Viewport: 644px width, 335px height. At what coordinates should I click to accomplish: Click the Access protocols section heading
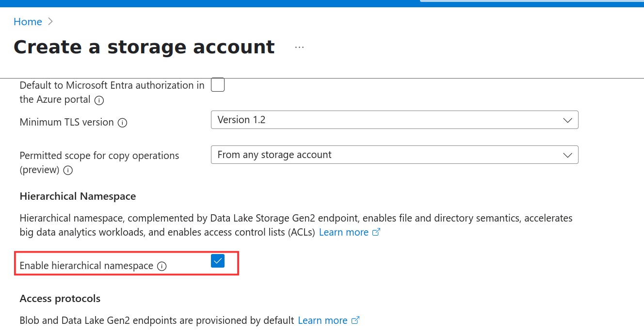click(x=60, y=299)
